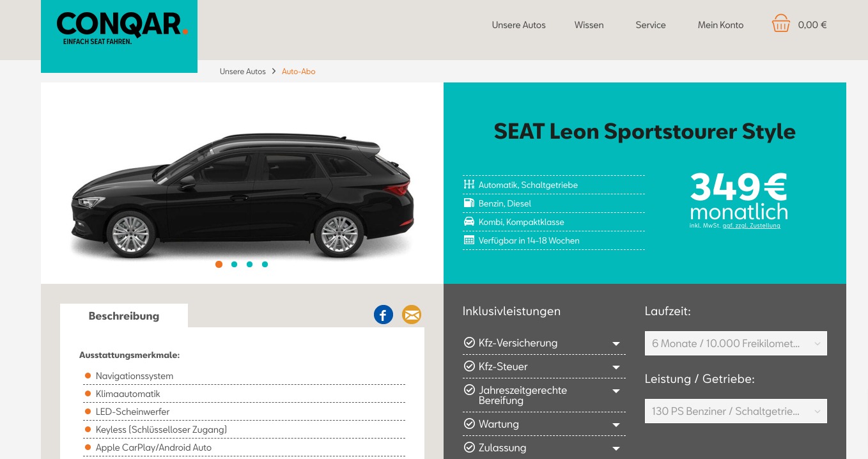The image size is (868, 459).
Task: Follow the ggf. zzgl. Zustellung link
Action: [x=751, y=226]
